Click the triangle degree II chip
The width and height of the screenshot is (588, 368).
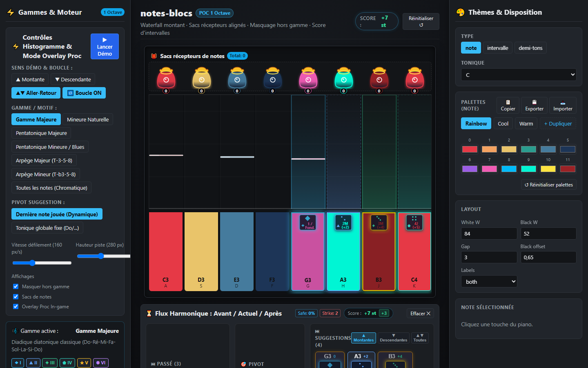(x=33, y=363)
